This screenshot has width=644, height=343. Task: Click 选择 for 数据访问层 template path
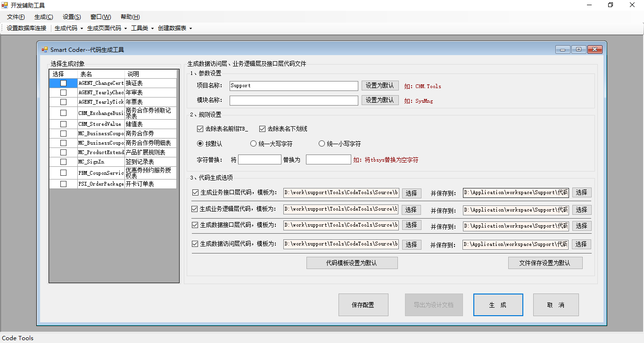point(412,245)
